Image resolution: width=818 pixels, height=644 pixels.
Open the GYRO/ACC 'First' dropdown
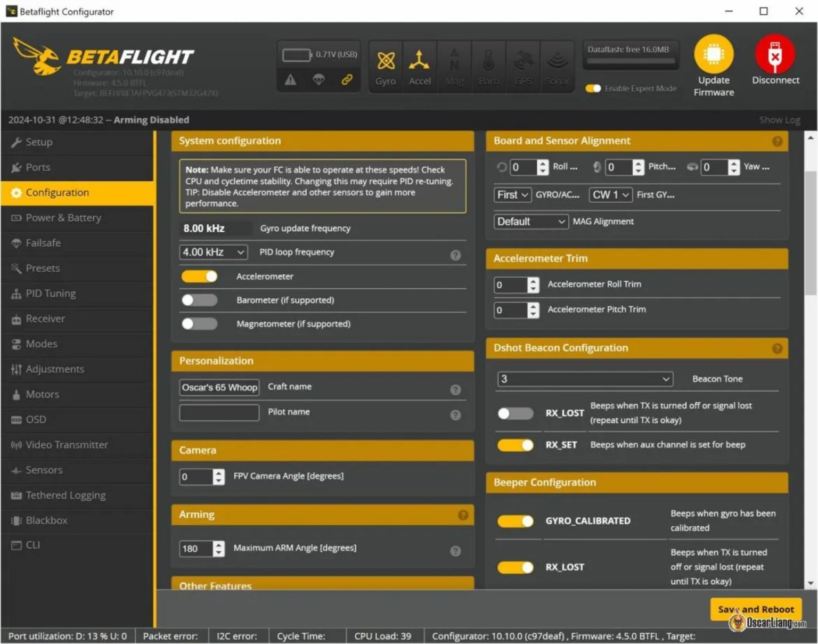512,195
